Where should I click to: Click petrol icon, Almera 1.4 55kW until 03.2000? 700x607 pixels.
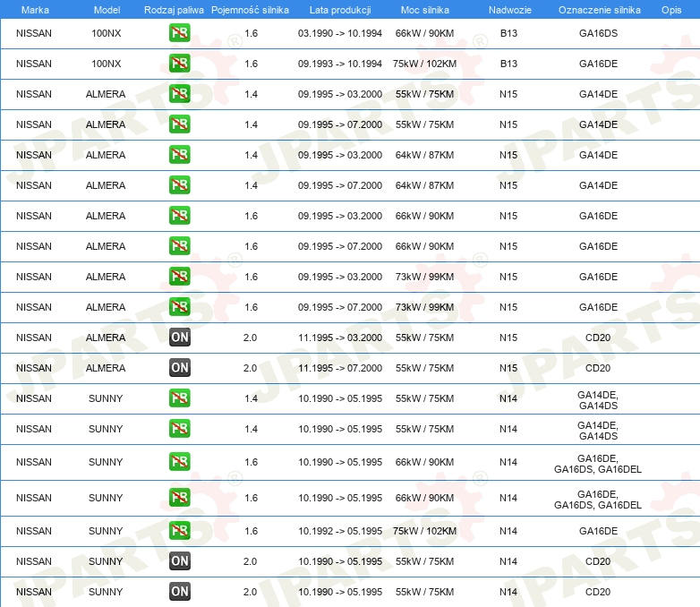pos(179,94)
